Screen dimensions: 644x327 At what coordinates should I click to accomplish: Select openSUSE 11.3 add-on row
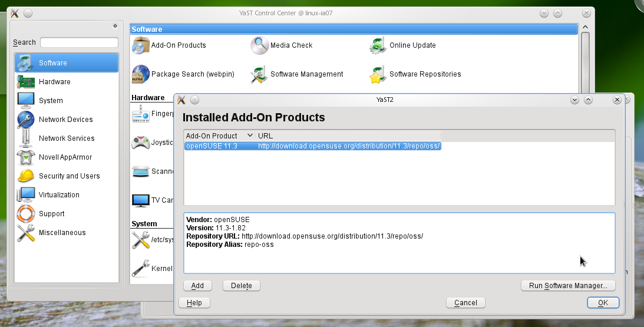point(312,146)
